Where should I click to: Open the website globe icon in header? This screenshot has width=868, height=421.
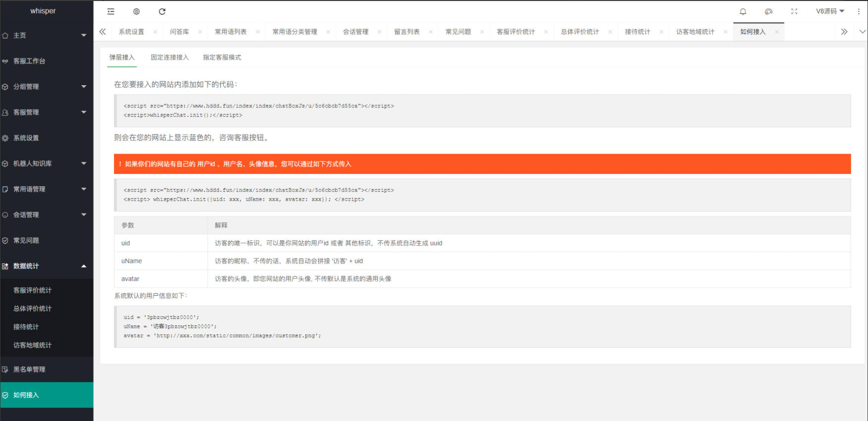(x=136, y=11)
